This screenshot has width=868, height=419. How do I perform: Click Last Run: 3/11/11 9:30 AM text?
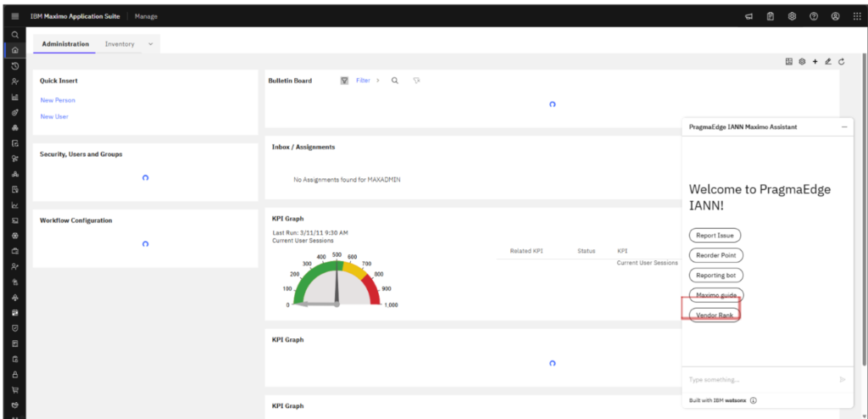tap(310, 232)
